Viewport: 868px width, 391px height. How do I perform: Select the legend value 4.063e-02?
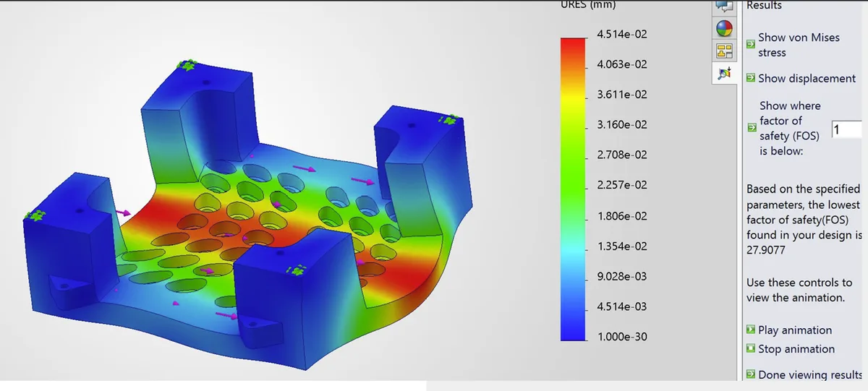621,64
